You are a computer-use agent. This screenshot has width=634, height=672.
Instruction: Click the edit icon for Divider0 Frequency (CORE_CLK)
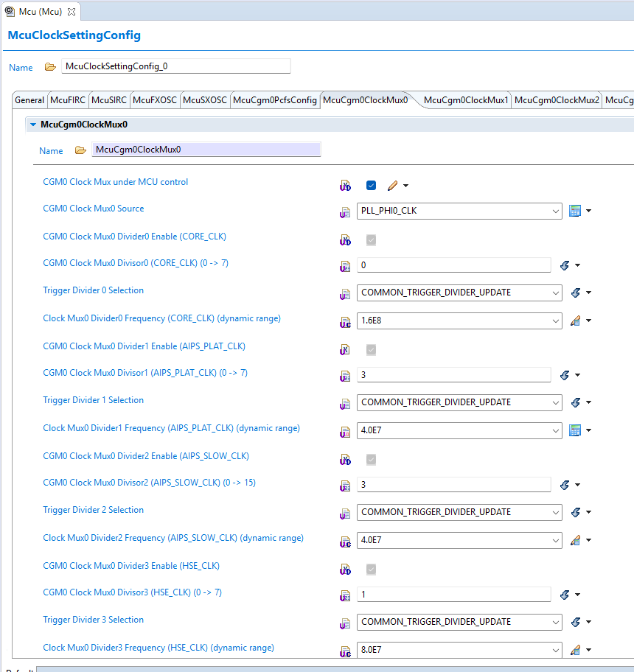(x=575, y=321)
